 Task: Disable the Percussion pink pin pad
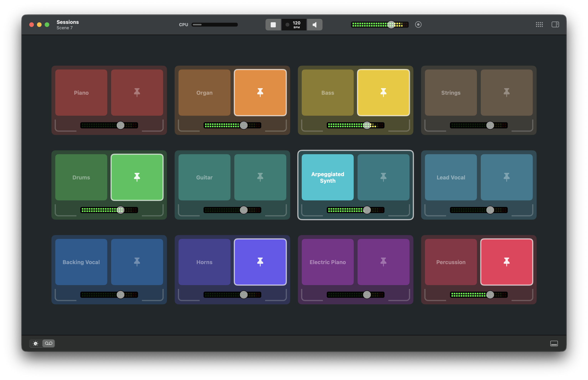click(x=506, y=262)
